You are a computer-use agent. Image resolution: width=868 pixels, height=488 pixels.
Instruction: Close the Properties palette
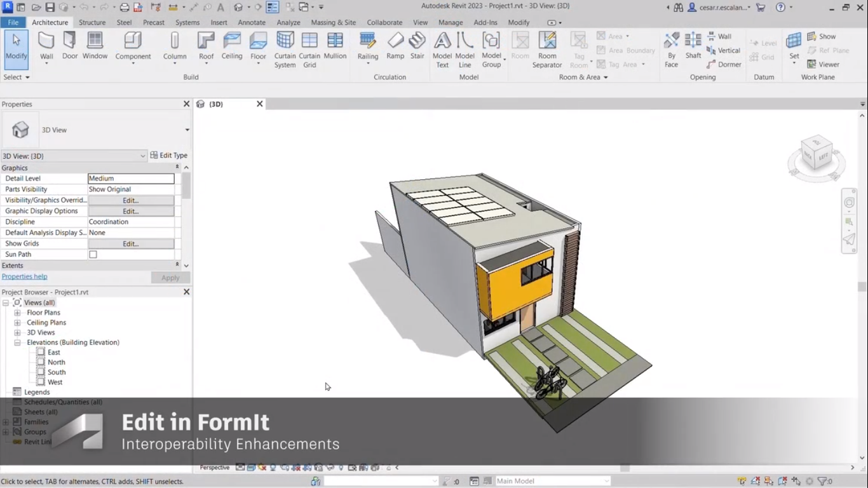187,104
